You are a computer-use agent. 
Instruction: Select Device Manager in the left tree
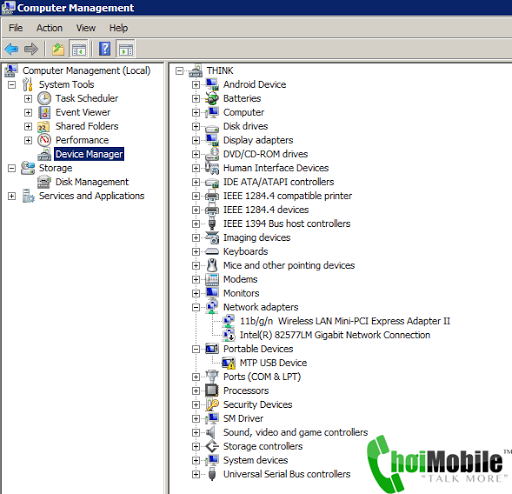pos(89,154)
